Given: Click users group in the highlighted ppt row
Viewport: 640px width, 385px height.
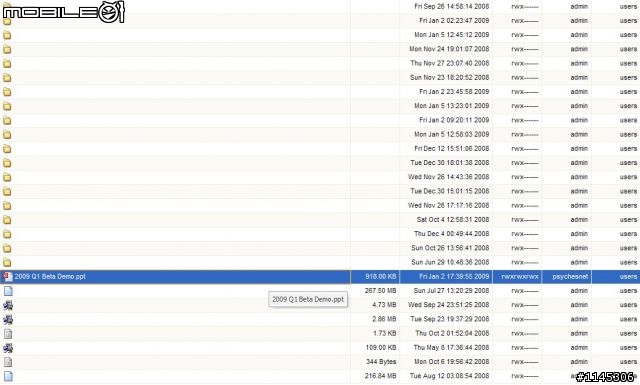Looking at the screenshot, I should click(x=628, y=277).
